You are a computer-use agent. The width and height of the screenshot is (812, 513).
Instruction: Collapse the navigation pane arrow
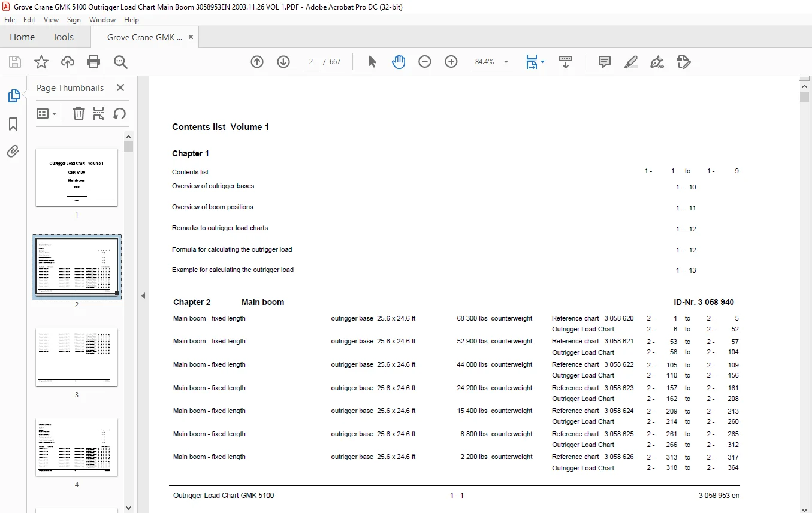(143, 295)
